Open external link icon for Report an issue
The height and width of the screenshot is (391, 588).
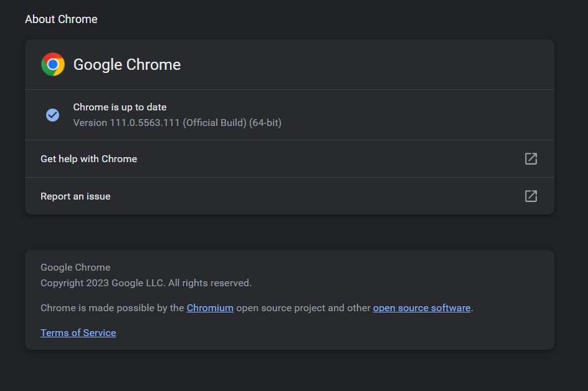[x=531, y=196]
